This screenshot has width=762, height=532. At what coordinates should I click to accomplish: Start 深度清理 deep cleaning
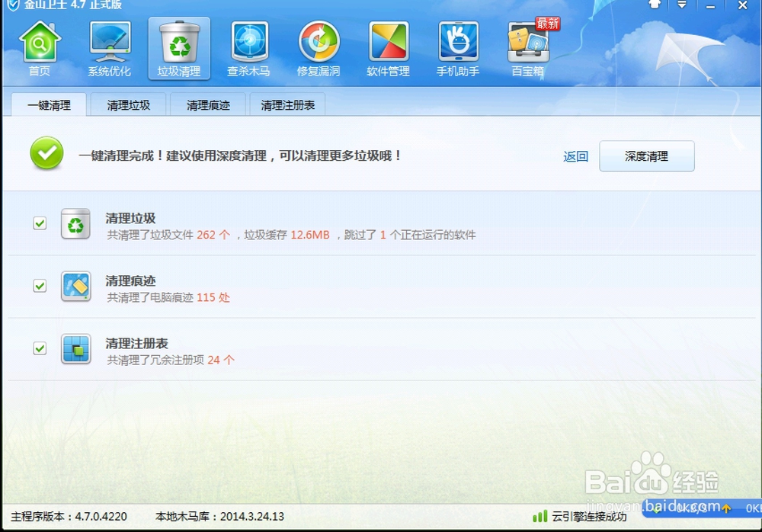[647, 155]
